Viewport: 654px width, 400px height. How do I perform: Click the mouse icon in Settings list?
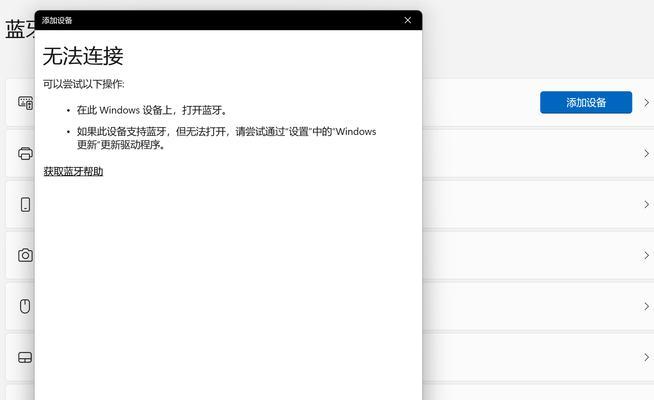[x=25, y=306]
